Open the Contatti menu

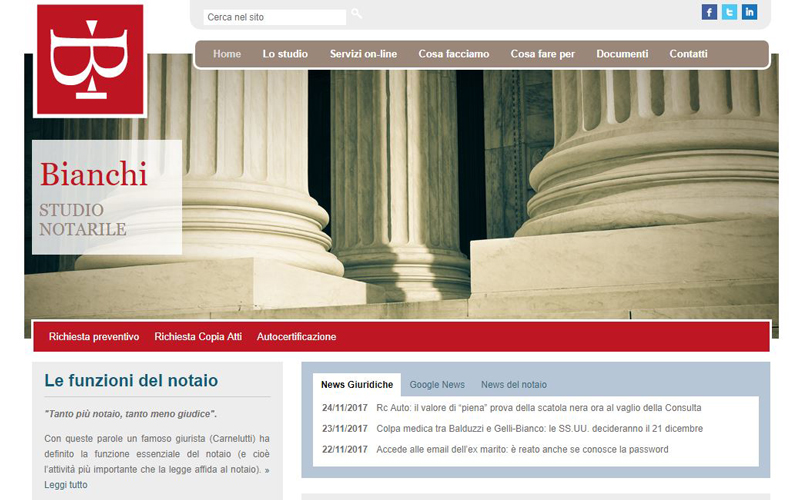(x=688, y=54)
